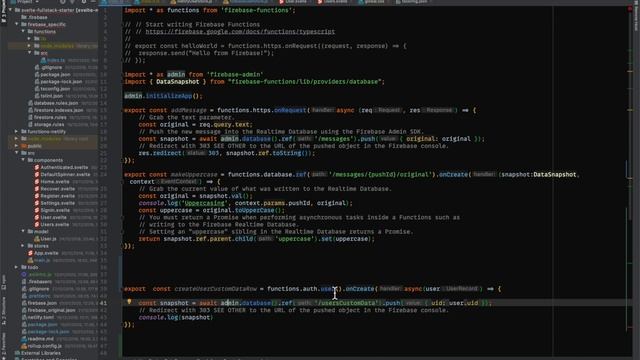Click the Svelte icon beside Home.svelte
This screenshot has width=640, height=360.
(x=37, y=182)
